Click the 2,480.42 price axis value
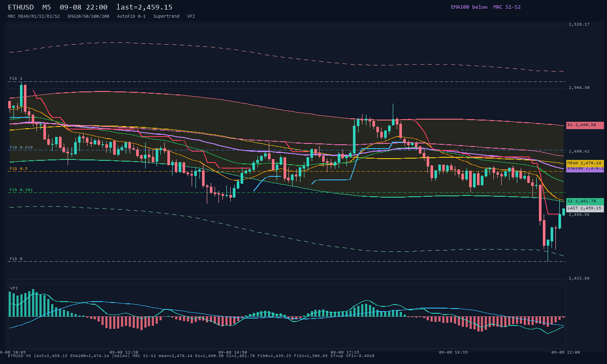607x364 pixels. pyautogui.click(x=579, y=151)
